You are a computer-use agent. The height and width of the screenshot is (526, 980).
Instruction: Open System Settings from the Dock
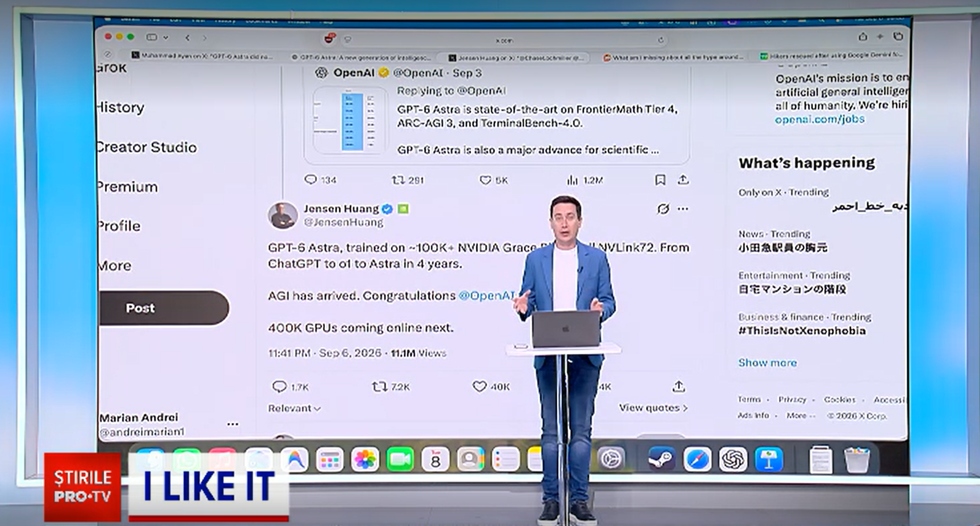tap(611, 458)
